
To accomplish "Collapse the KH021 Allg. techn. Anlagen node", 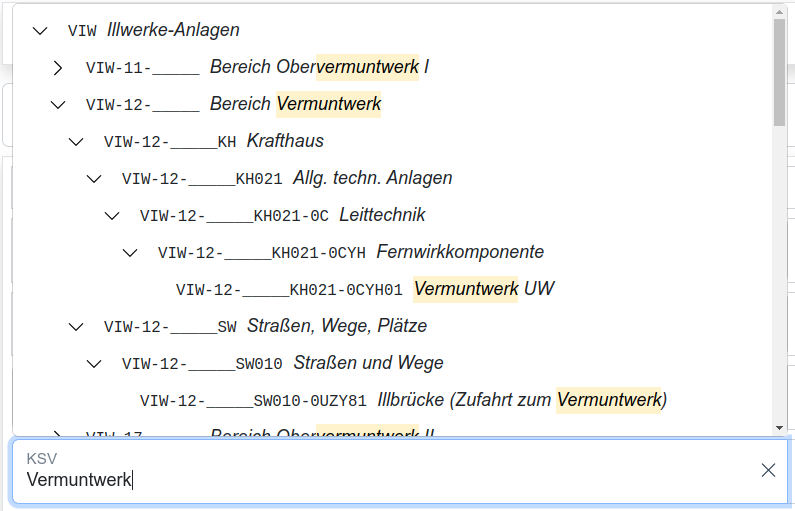I will click(x=94, y=178).
